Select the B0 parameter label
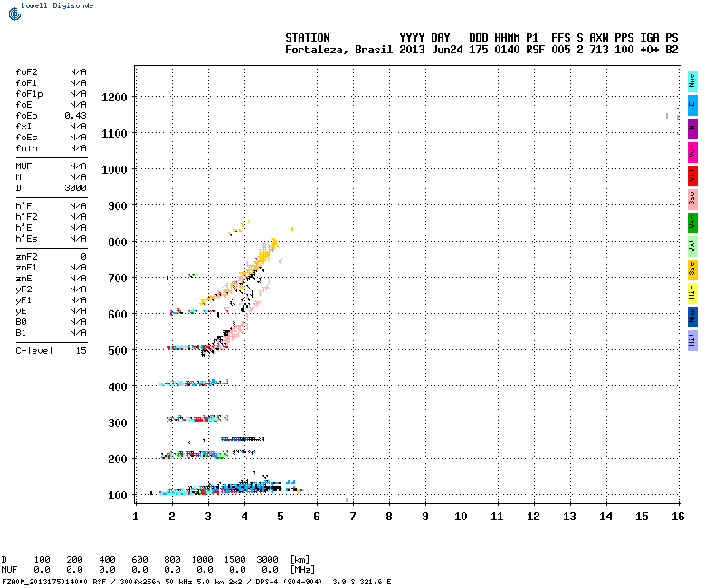Image resolution: width=724 pixels, height=588 pixels. [21, 322]
